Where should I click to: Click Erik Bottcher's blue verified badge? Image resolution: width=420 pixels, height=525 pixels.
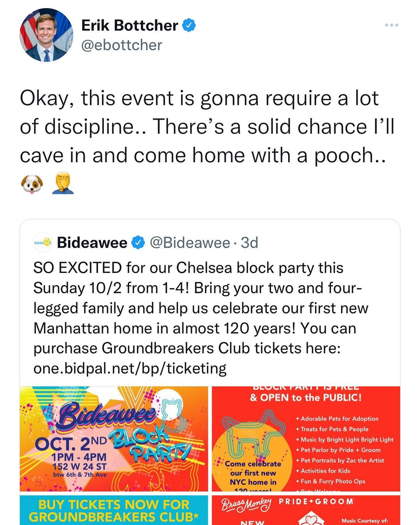(189, 26)
